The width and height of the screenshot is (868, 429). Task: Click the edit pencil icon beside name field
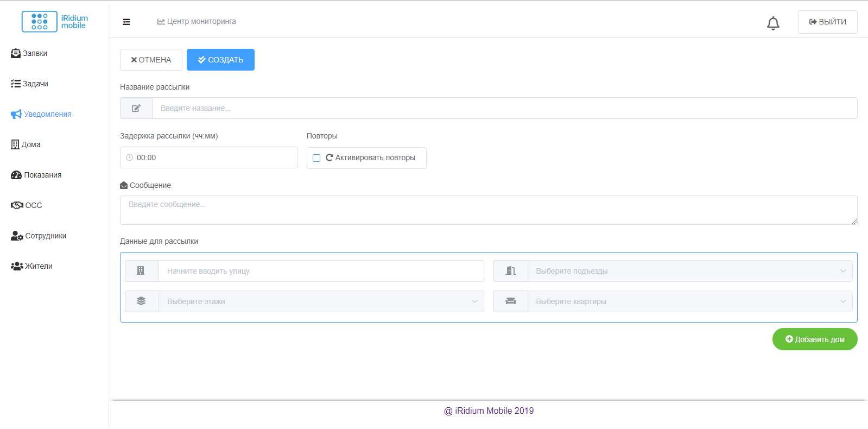136,108
